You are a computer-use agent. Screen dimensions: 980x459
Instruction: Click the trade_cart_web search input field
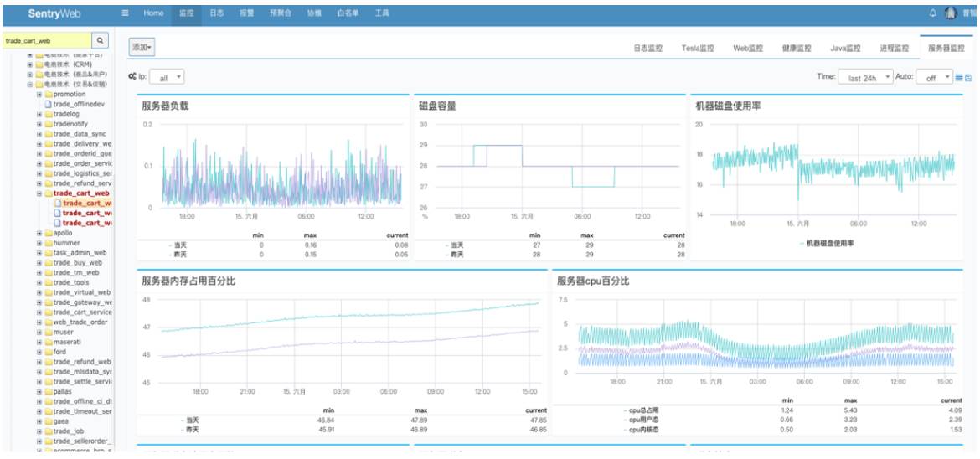tap(47, 40)
